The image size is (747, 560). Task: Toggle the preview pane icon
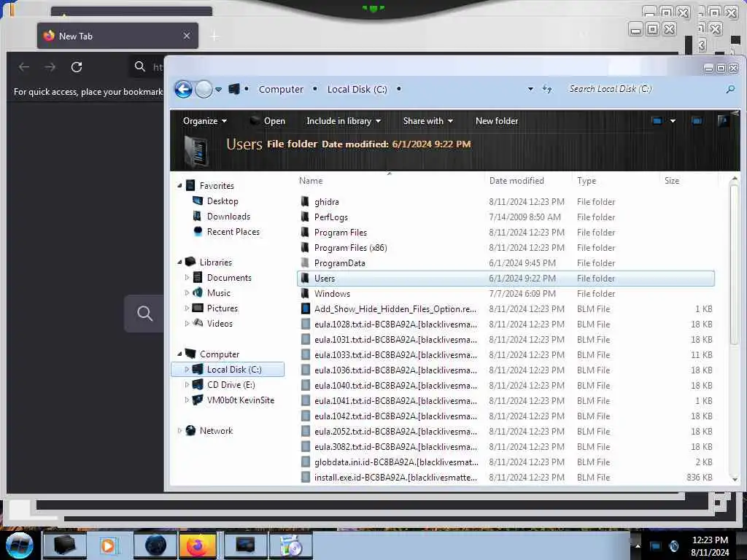tap(697, 121)
